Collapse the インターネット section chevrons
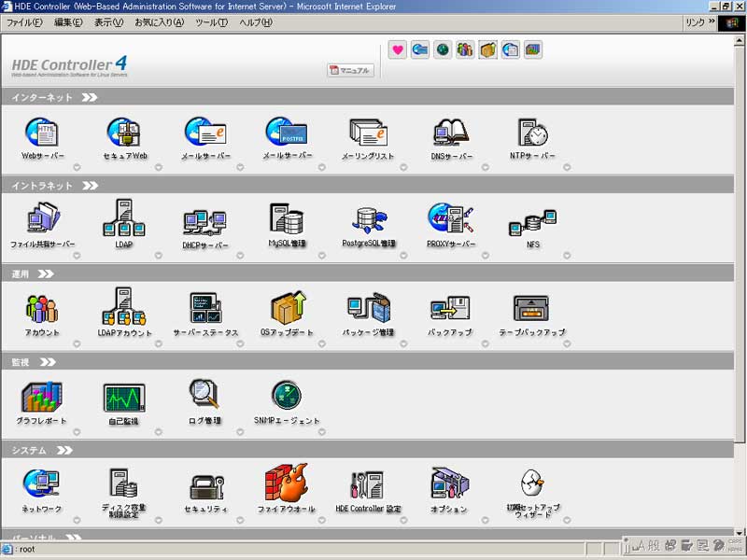 point(90,98)
